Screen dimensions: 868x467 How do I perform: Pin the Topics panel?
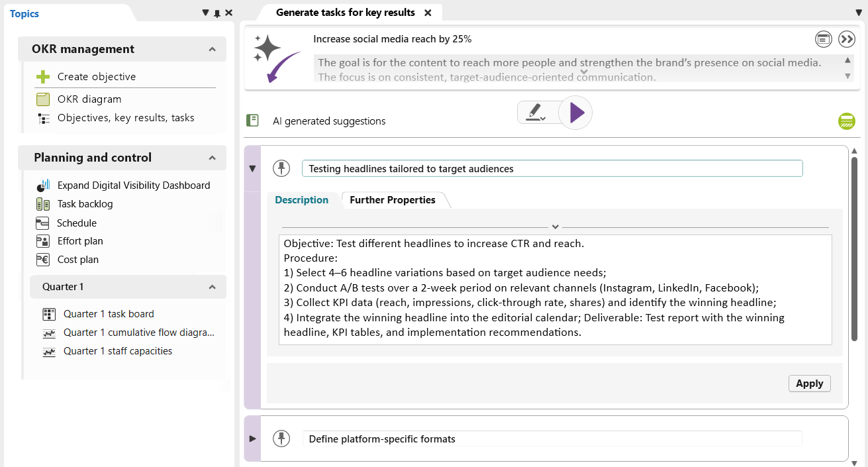pyautogui.click(x=217, y=13)
